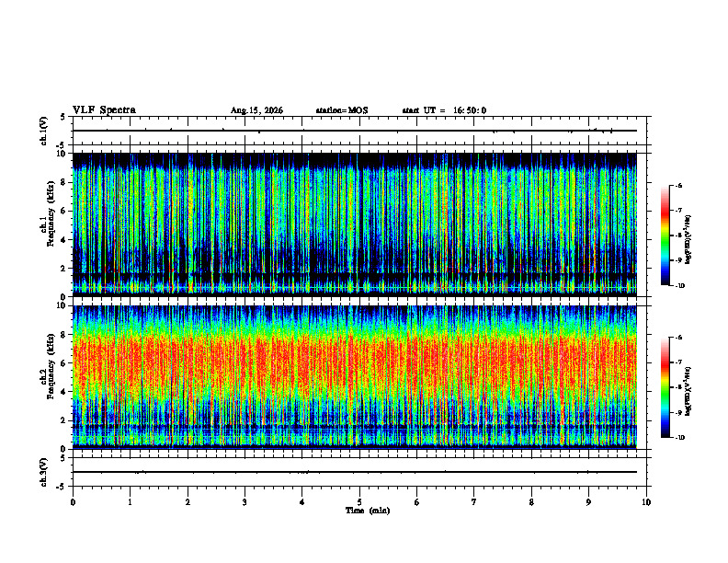The width and height of the screenshot is (728, 563).
Task: Click the "-9" tick on ch.1 colorbar
Action: [679, 260]
